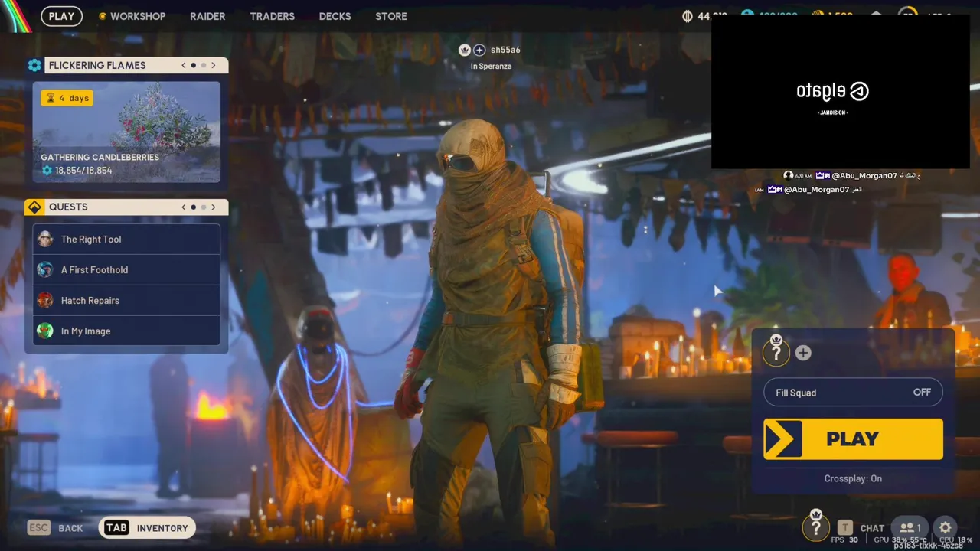Click the 'In Speranza' status text
The width and height of the screenshot is (980, 551).
pos(492,66)
